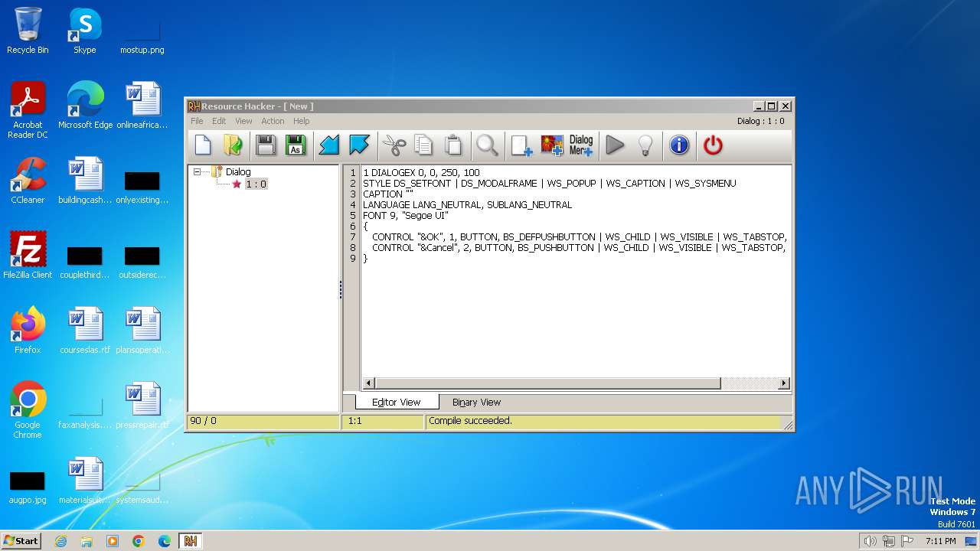Select the 1 : 0 resource item

click(256, 184)
